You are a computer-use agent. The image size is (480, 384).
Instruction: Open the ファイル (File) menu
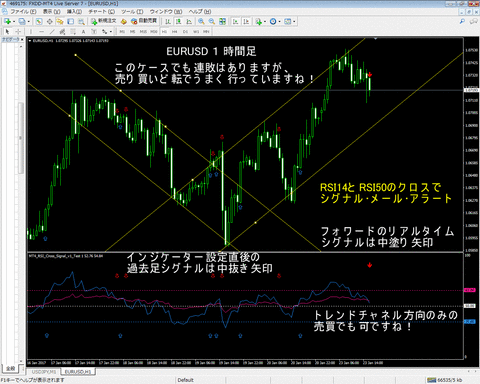point(23,12)
